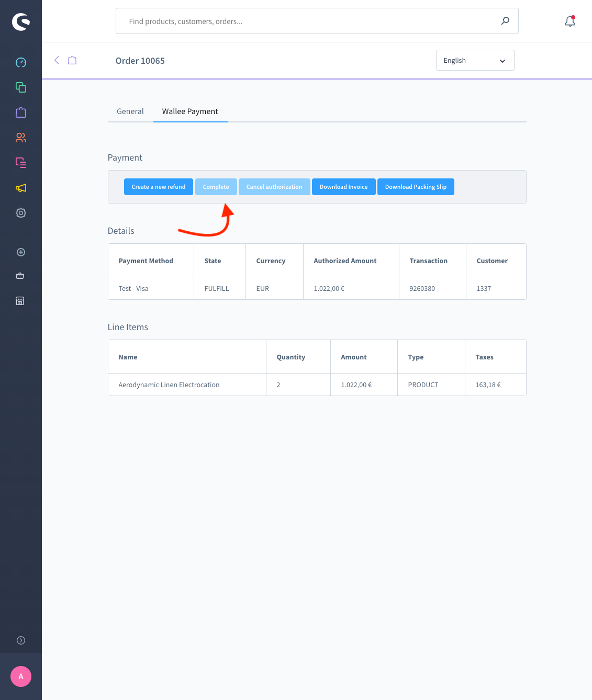Screen dimensions: 592x700
Task: Select the Wallee Payment tab
Action: 190,111
